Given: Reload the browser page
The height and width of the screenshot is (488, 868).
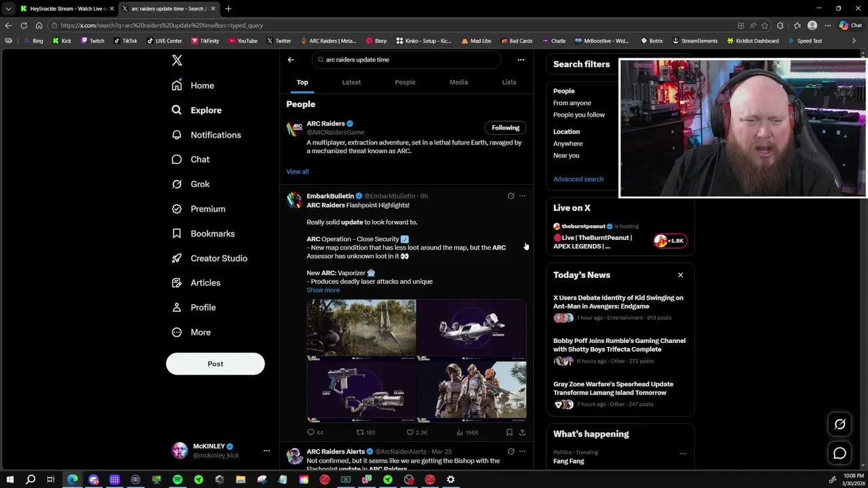Looking at the screenshot, I should coord(24,26).
